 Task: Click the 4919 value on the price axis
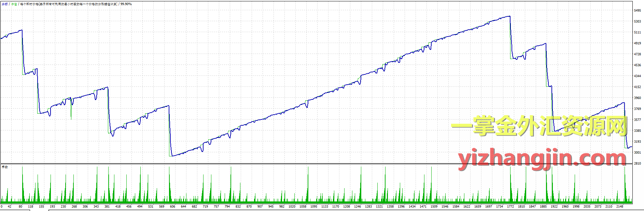638,43
